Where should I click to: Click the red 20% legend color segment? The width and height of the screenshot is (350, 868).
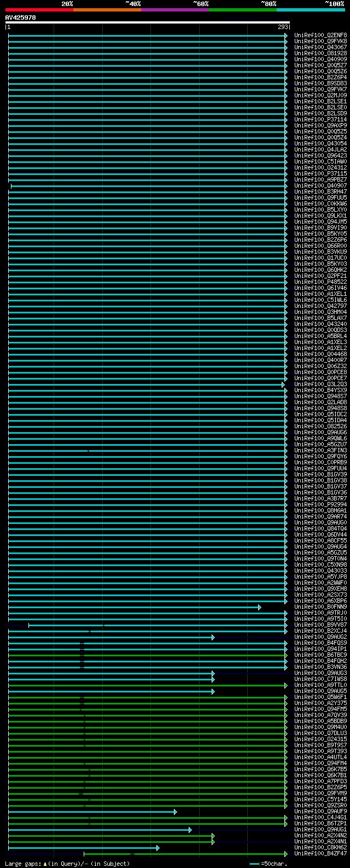[x=39, y=10]
